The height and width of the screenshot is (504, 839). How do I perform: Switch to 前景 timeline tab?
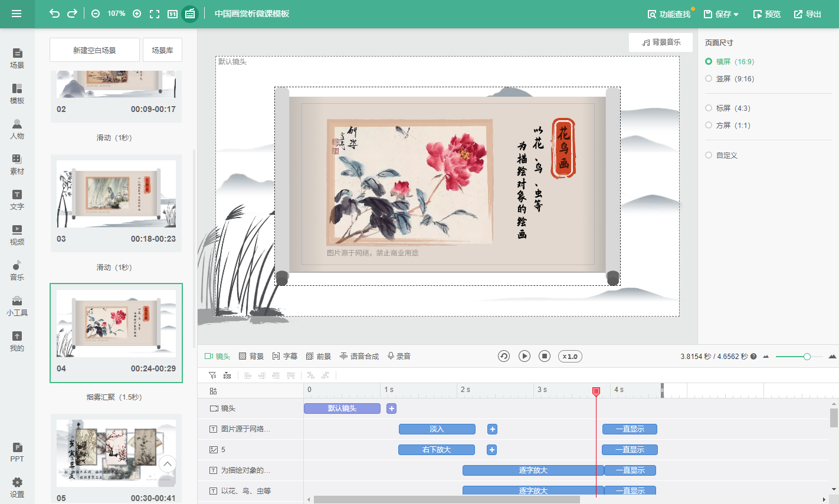point(319,356)
